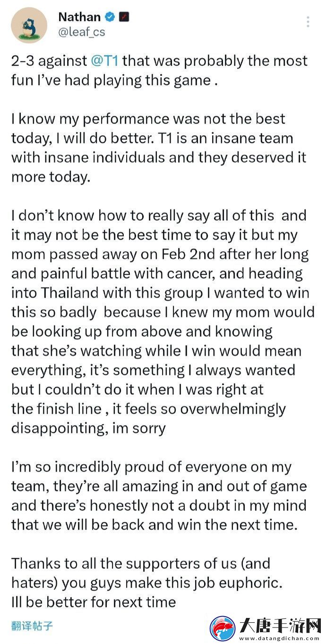Click the display name Nathan
The image size is (326, 644).
pyautogui.click(x=79, y=17)
